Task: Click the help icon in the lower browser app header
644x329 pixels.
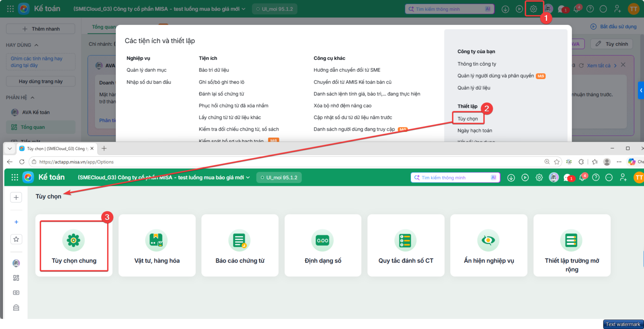Action: click(596, 177)
